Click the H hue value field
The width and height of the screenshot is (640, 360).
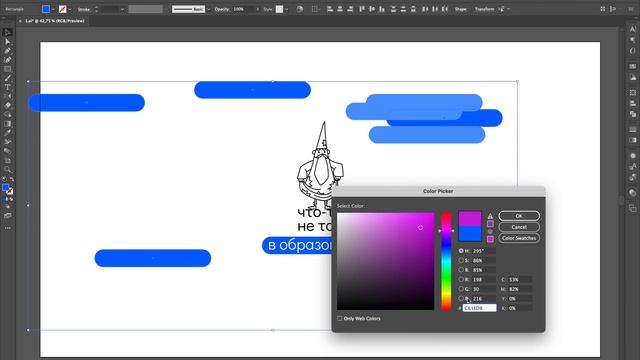[x=483, y=251]
